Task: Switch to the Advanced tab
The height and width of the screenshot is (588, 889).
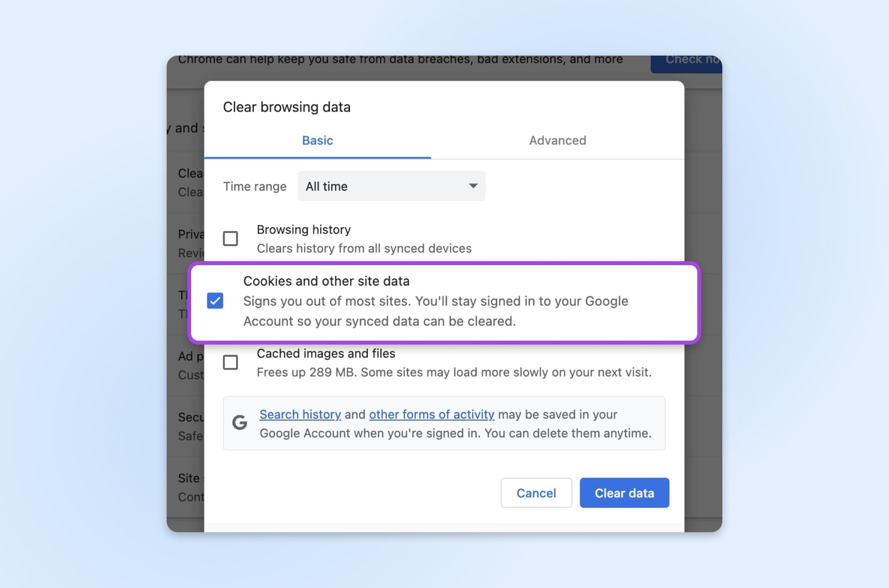Action: coord(557,141)
